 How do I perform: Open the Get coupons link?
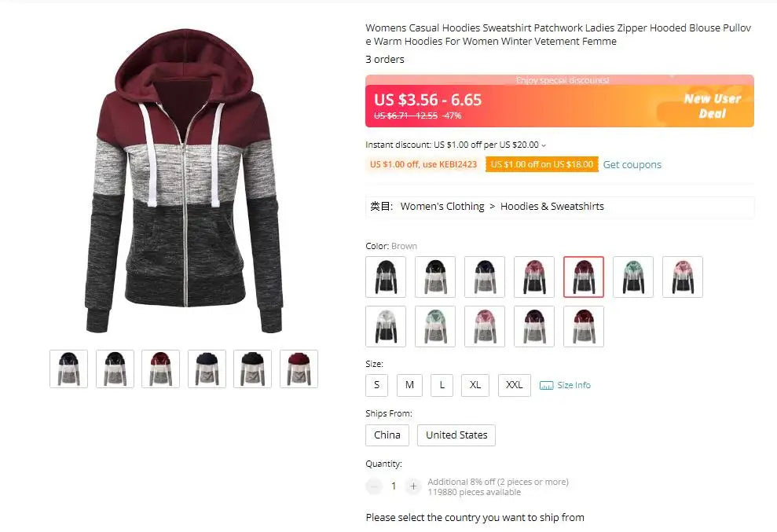point(632,164)
